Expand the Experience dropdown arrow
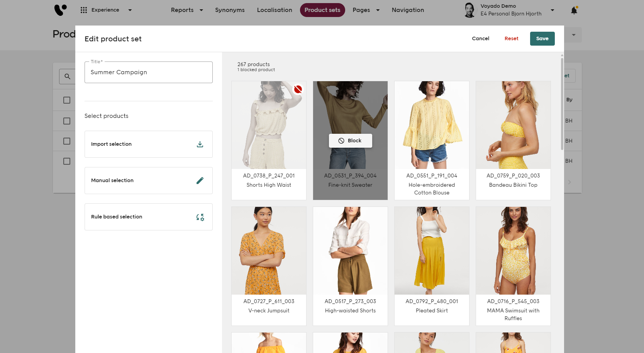 click(130, 10)
